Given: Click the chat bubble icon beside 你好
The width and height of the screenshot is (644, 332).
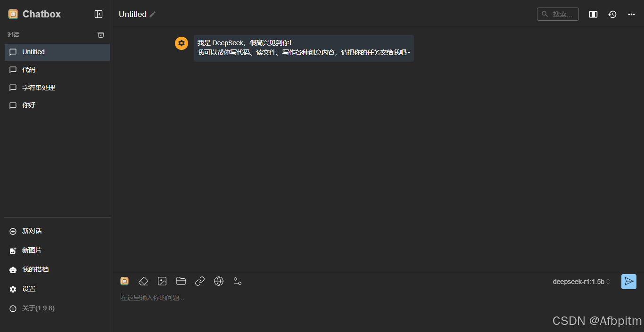Looking at the screenshot, I should [x=13, y=105].
